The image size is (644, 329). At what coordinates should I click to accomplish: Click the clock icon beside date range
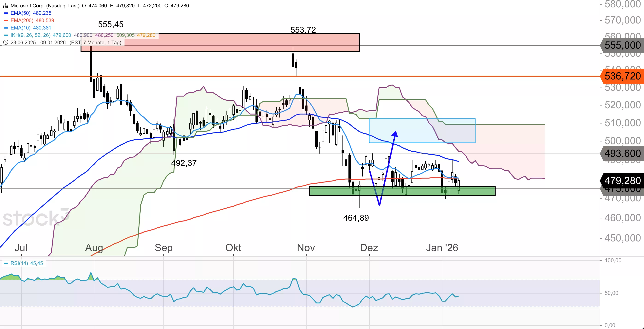click(x=6, y=43)
